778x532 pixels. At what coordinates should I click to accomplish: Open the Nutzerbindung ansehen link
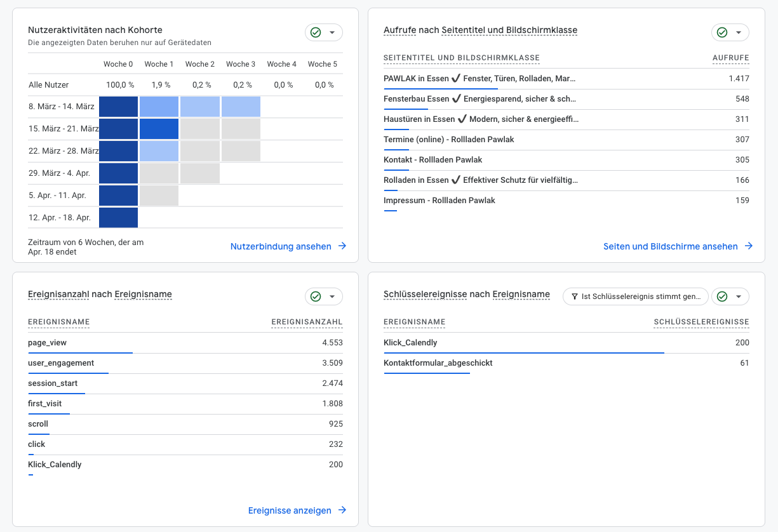tap(282, 246)
